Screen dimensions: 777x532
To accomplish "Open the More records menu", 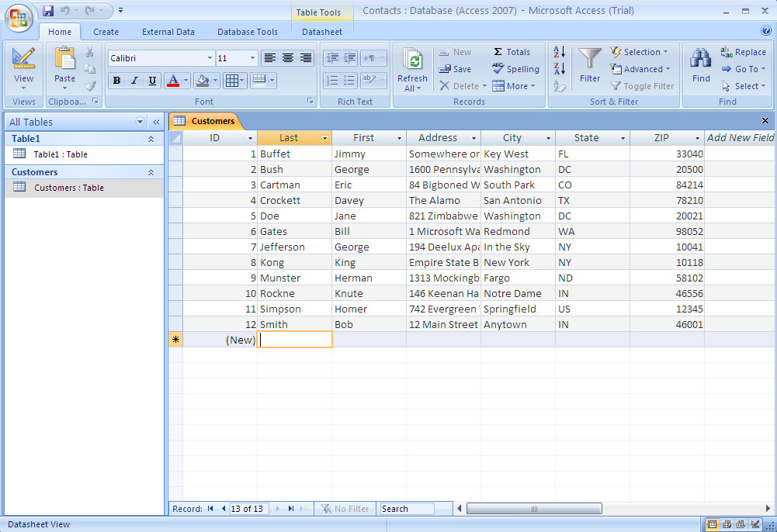I will point(513,86).
